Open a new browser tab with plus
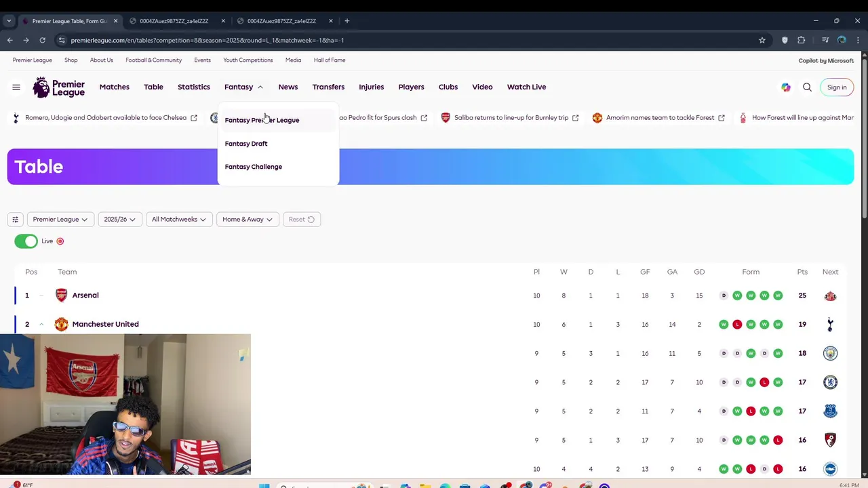 click(x=347, y=21)
